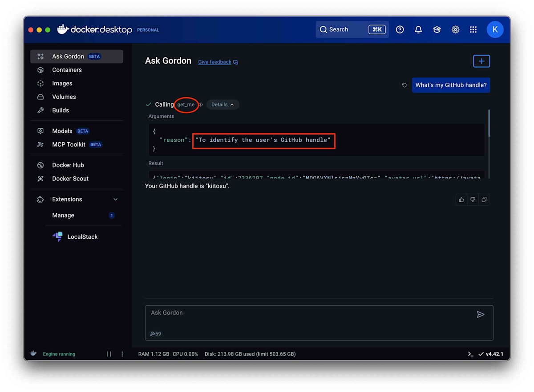
Task: Click the reason argument value text
Action: tap(263, 140)
